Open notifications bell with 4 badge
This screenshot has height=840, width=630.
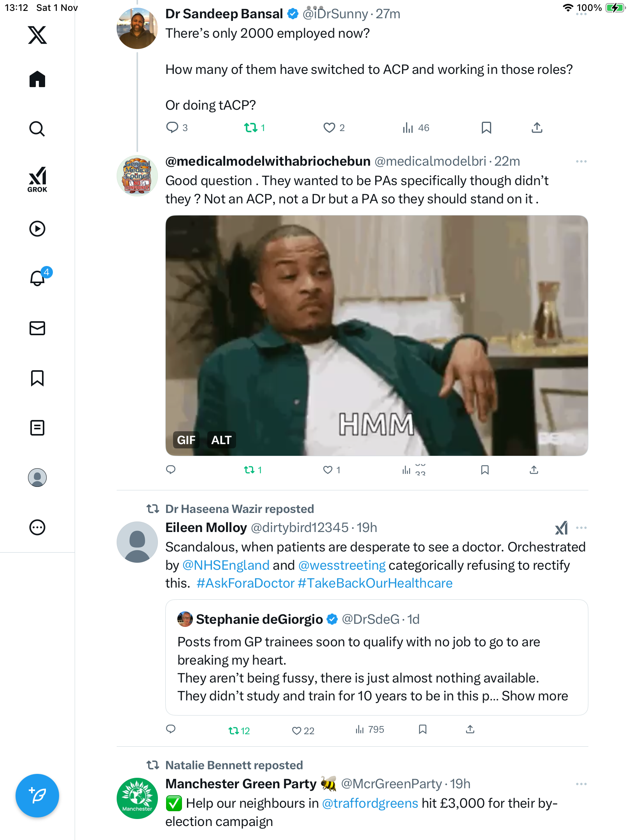click(38, 278)
